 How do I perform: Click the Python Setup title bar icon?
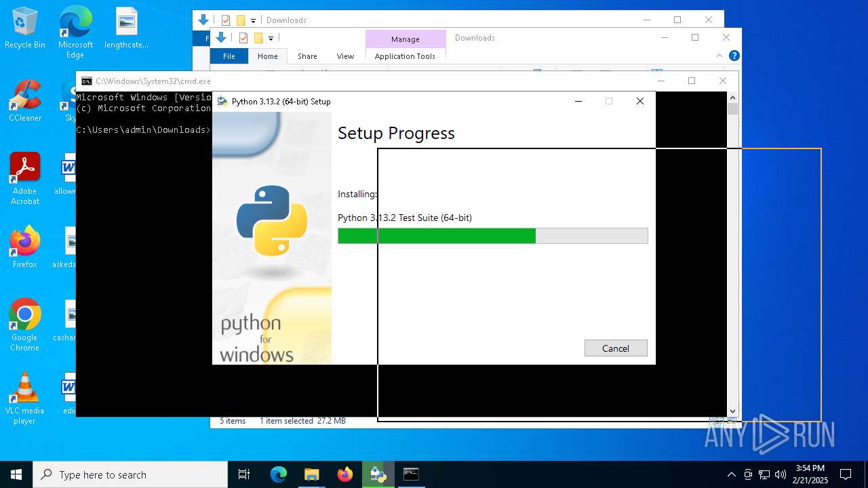pyautogui.click(x=222, y=102)
